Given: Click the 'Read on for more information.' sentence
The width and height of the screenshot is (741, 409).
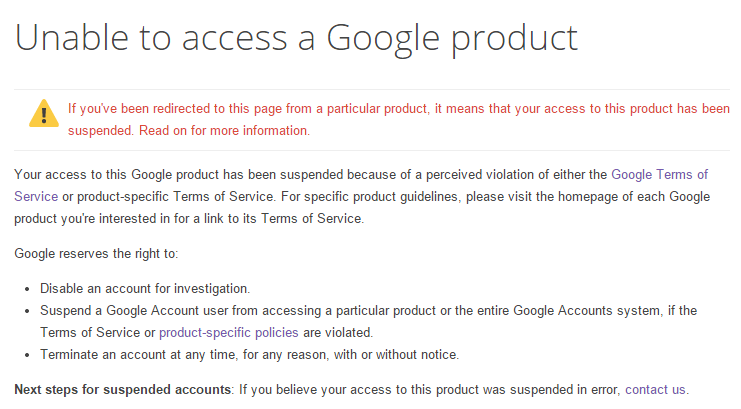Looking at the screenshot, I should [224, 131].
